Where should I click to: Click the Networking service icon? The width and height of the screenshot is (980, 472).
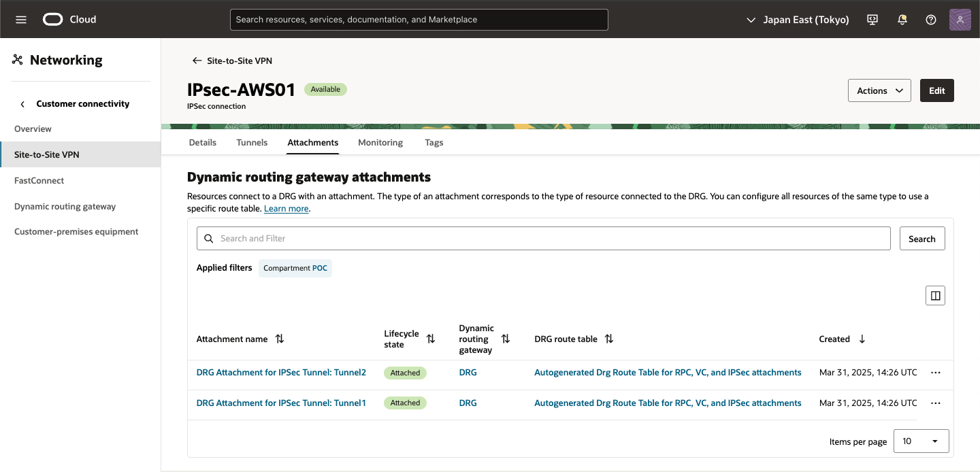click(x=18, y=60)
